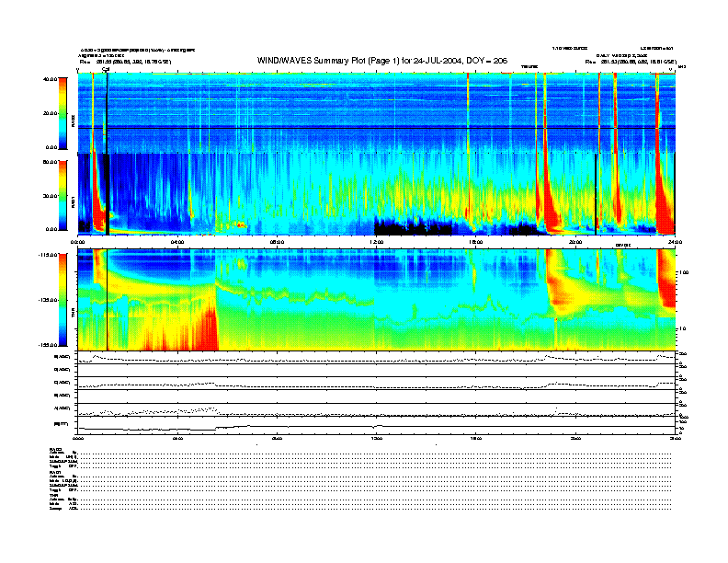Viewport: 728px width, 563px height.
Task: Click the RAD2 color scale bar
Action: [x=63, y=113]
